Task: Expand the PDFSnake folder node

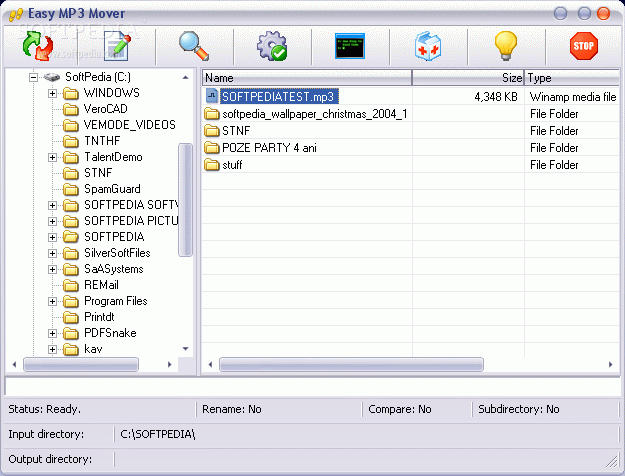Action: click(x=52, y=333)
